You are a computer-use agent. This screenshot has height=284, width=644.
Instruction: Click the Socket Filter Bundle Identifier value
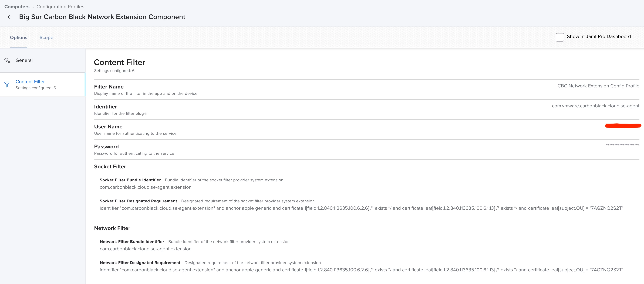pyautogui.click(x=146, y=187)
